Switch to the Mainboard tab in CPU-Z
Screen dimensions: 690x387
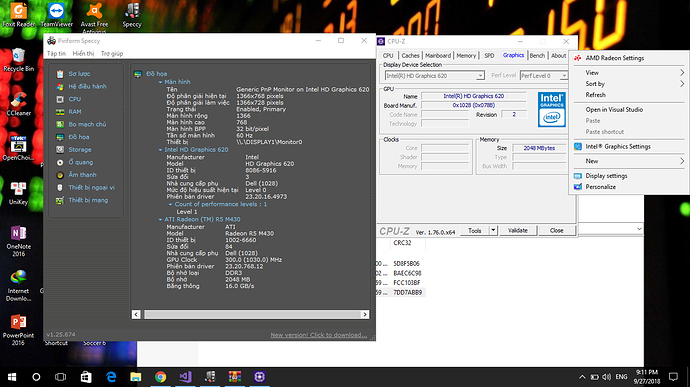[x=438, y=55]
